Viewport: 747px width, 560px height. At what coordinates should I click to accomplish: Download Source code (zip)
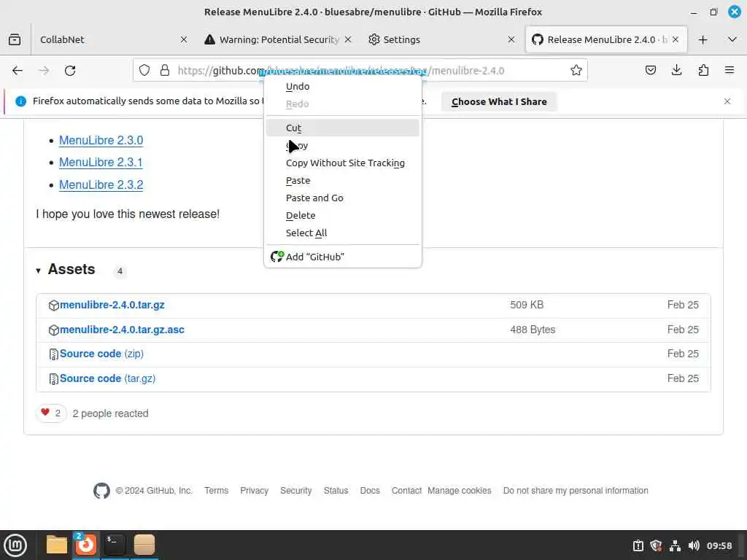[x=101, y=354]
